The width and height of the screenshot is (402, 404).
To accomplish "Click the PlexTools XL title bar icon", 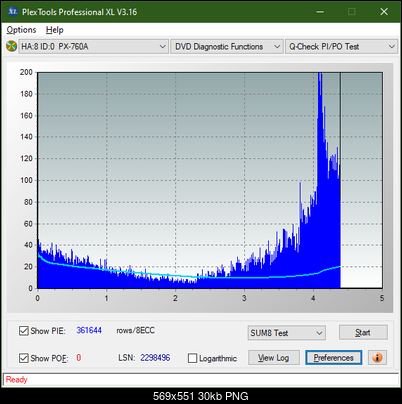I will [x=13, y=12].
